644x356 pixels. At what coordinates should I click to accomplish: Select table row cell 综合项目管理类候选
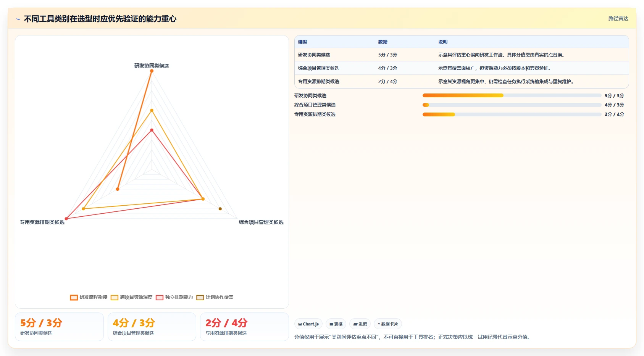tap(319, 68)
